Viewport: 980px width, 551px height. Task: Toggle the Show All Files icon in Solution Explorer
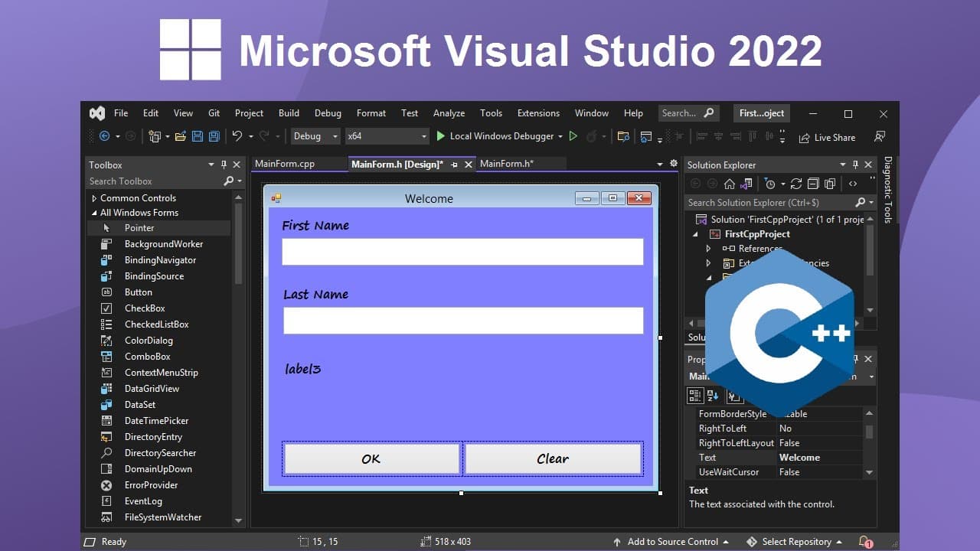pyautogui.click(x=828, y=184)
